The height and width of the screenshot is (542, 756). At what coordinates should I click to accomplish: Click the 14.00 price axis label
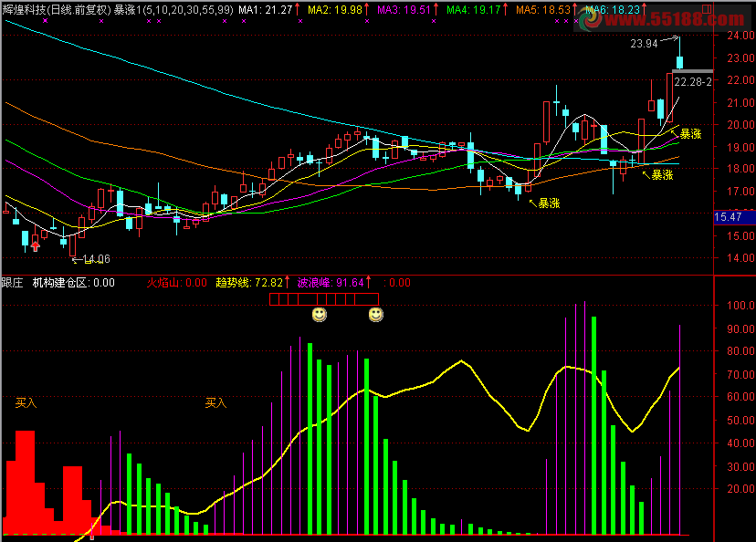point(740,257)
